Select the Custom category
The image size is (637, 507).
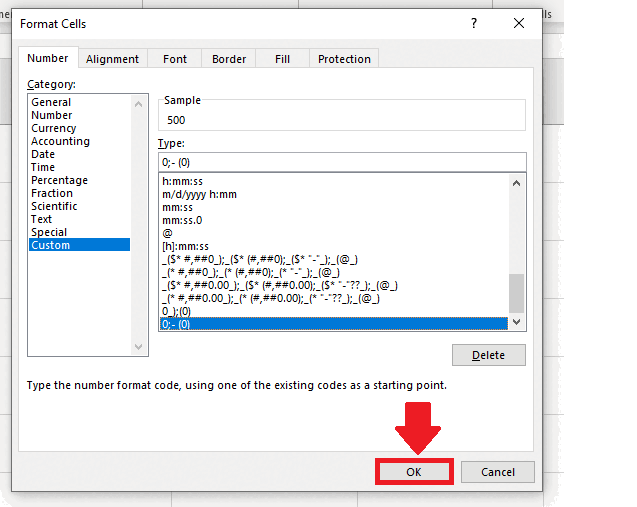79,245
